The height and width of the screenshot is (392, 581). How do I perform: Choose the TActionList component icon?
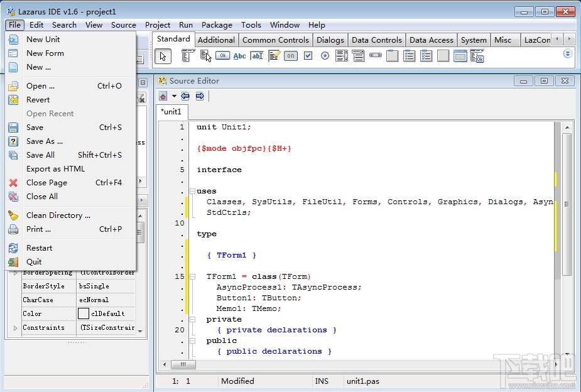477,56
